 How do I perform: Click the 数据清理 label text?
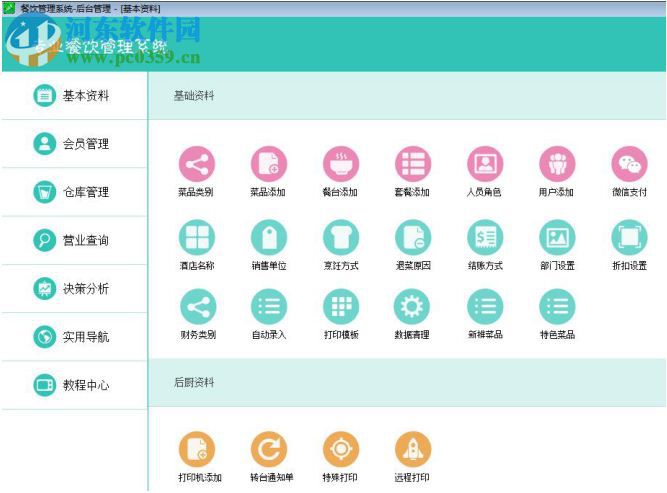point(412,335)
